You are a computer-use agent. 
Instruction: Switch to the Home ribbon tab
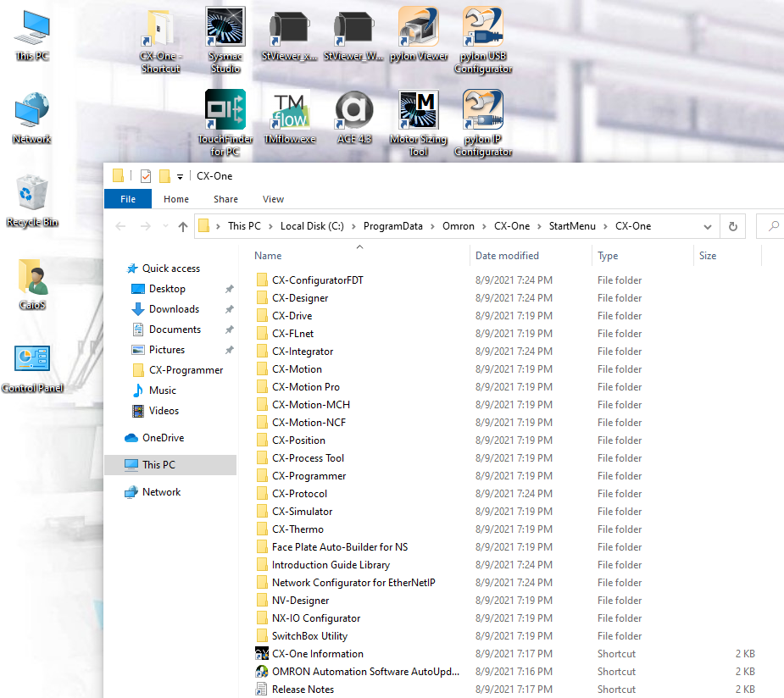pyautogui.click(x=176, y=199)
